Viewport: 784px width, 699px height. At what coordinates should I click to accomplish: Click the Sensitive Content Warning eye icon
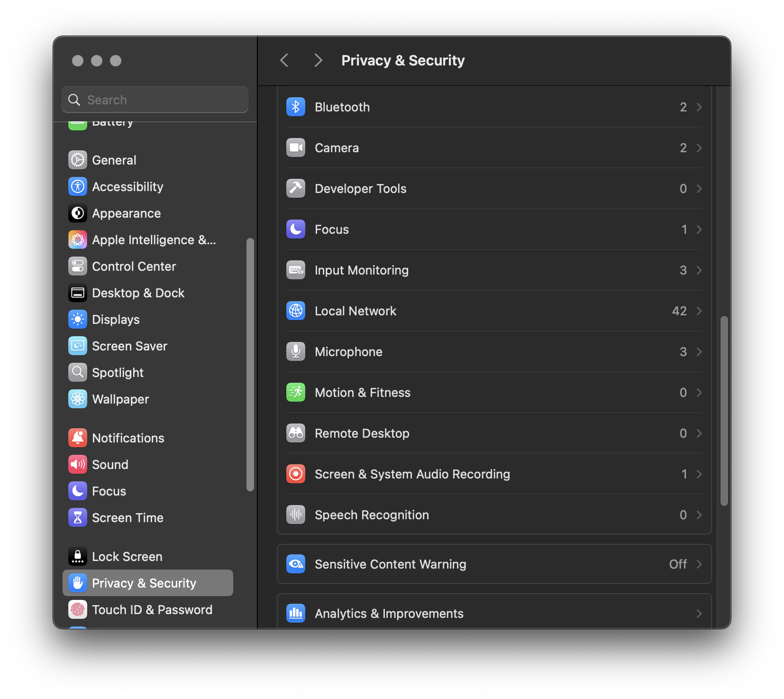tap(296, 564)
